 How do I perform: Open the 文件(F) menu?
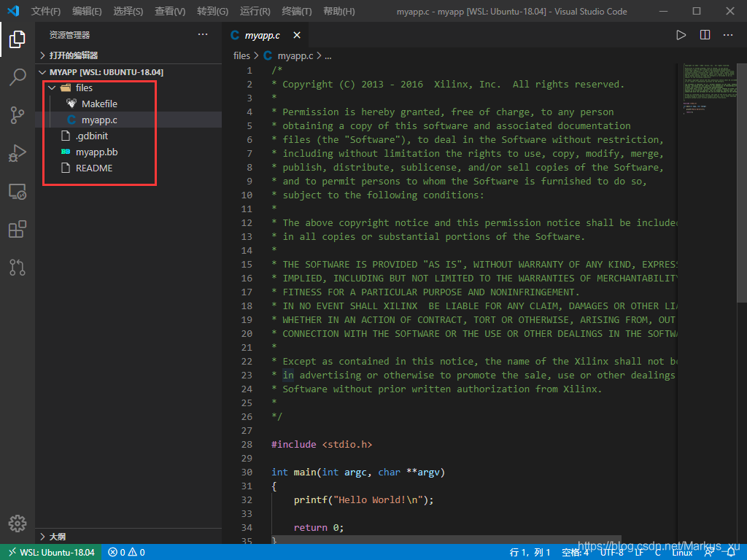(x=46, y=12)
